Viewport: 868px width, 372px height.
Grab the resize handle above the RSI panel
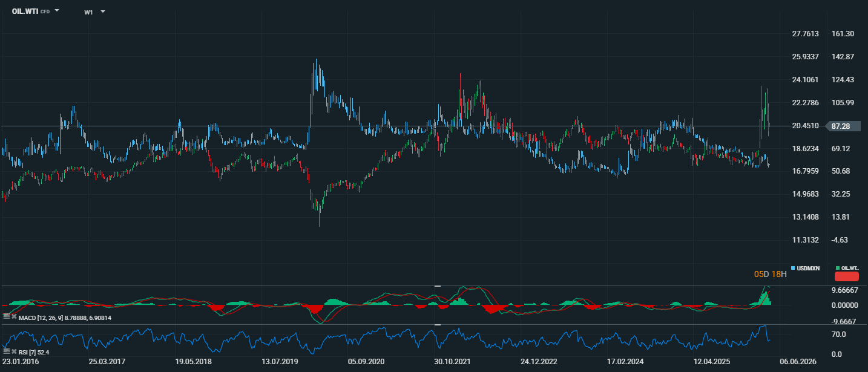[x=438, y=325]
